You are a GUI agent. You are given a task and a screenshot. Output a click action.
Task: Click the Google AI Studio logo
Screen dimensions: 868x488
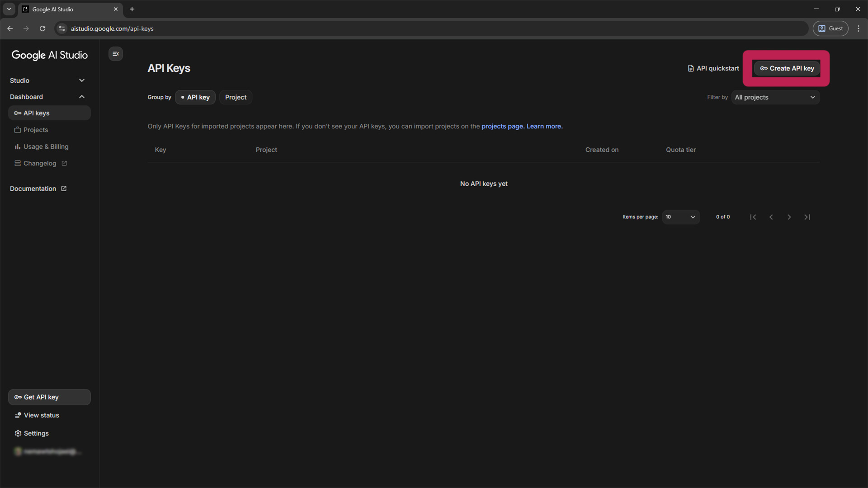click(x=50, y=55)
